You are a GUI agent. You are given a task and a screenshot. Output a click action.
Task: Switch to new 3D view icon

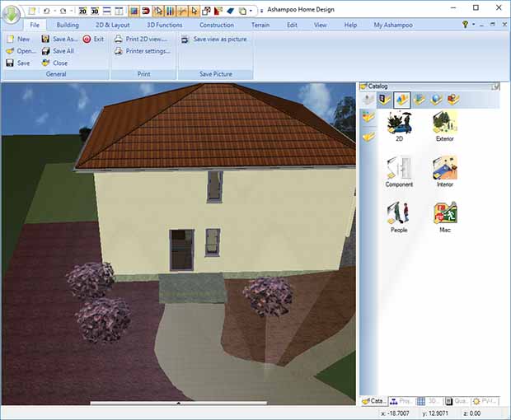(x=95, y=11)
